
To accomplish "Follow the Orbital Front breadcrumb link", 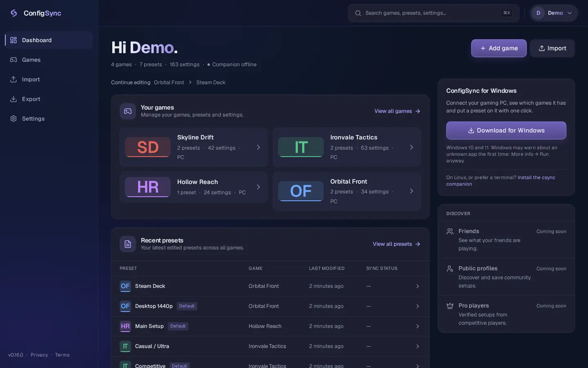I will click(169, 83).
